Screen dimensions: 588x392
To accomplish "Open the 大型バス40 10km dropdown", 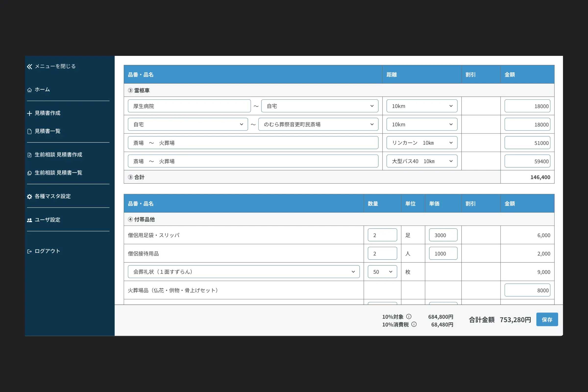I will [x=422, y=161].
